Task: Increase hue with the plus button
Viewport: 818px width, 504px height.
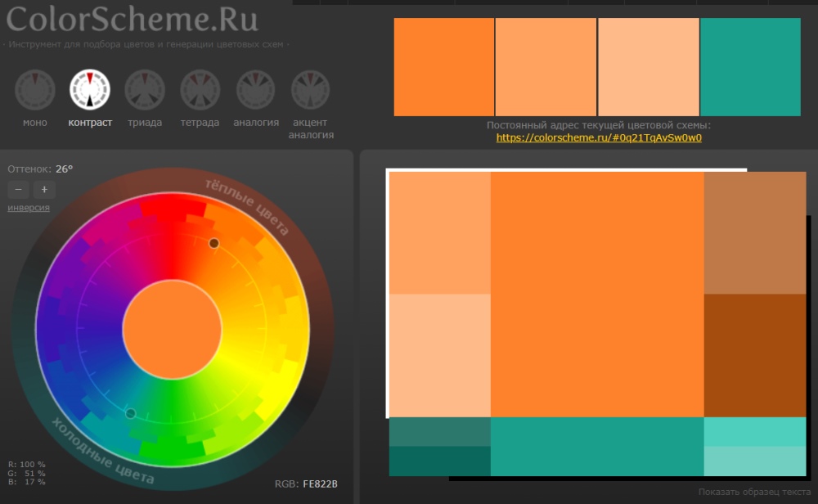Action: 44,190
